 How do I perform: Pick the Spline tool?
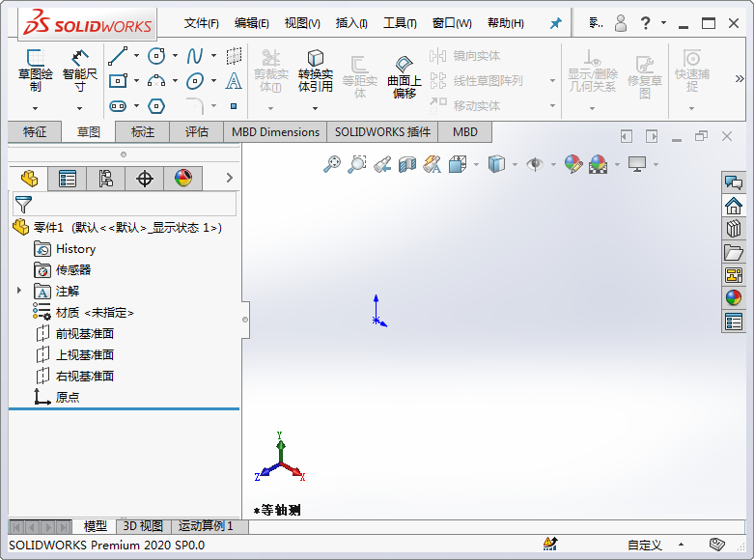tap(195, 56)
